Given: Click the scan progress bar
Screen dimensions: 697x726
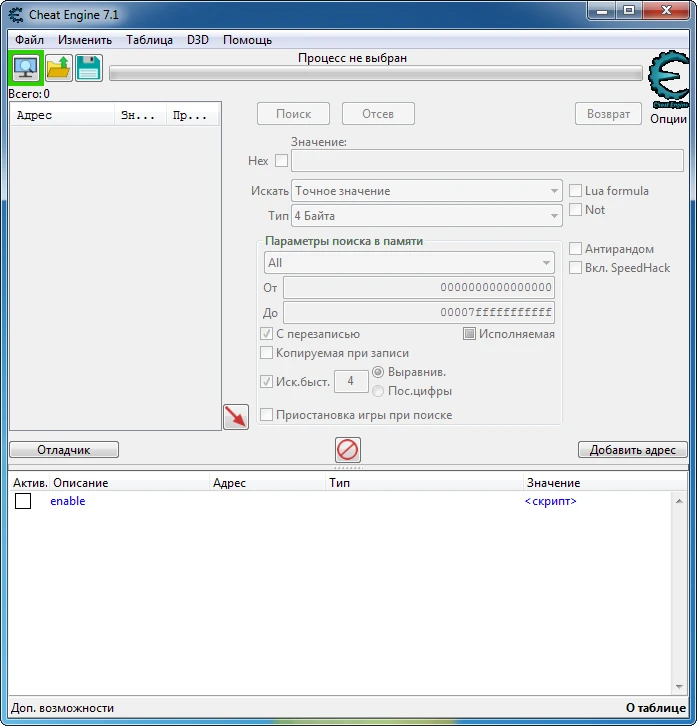Looking at the screenshot, I should [376, 73].
